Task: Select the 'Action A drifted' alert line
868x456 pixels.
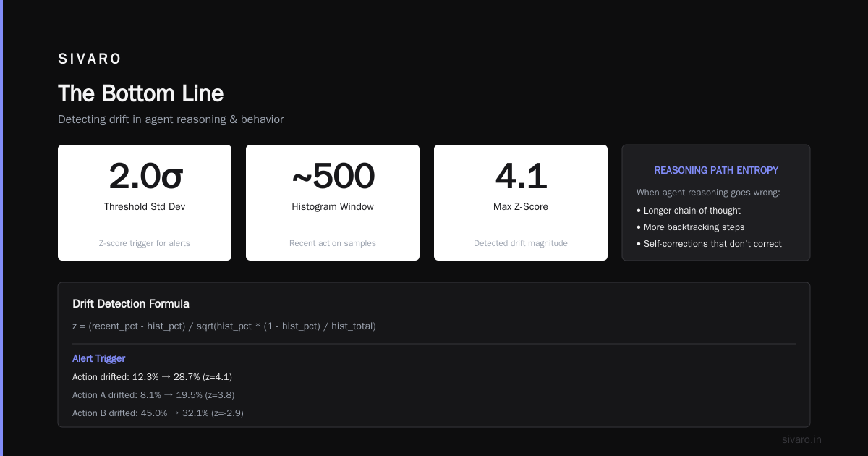Action: coord(153,395)
